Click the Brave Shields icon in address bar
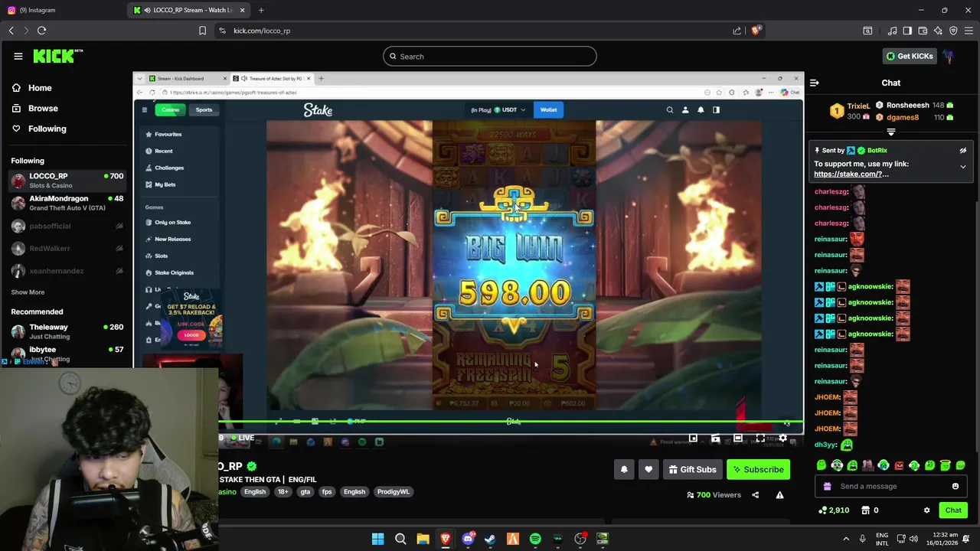980x551 pixels. pyautogui.click(x=756, y=31)
